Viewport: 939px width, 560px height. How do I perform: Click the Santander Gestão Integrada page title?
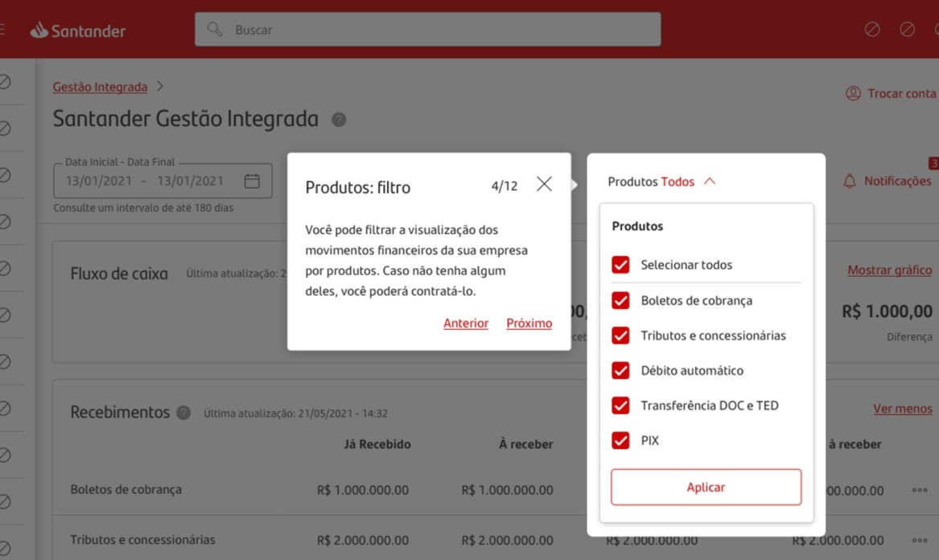(x=186, y=118)
